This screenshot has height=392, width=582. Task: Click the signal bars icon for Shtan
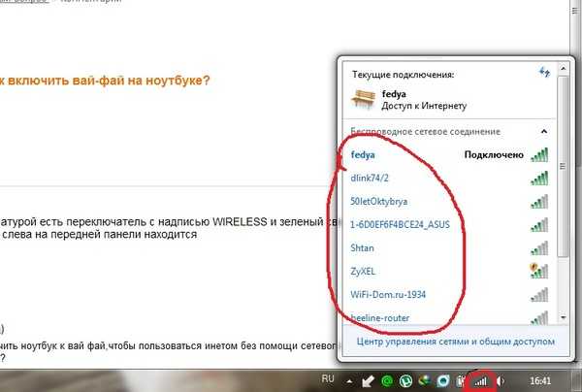point(539,248)
